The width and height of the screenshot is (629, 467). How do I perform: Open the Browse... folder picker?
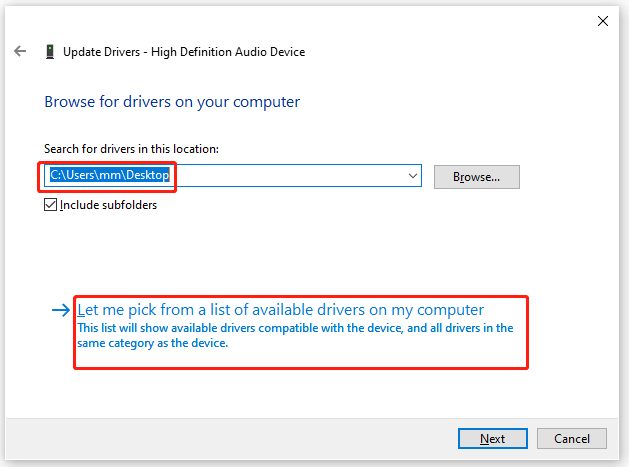(477, 177)
